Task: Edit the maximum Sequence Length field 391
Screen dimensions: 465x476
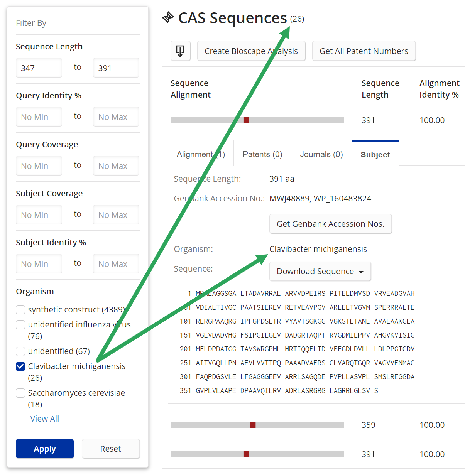Action: coord(116,68)
